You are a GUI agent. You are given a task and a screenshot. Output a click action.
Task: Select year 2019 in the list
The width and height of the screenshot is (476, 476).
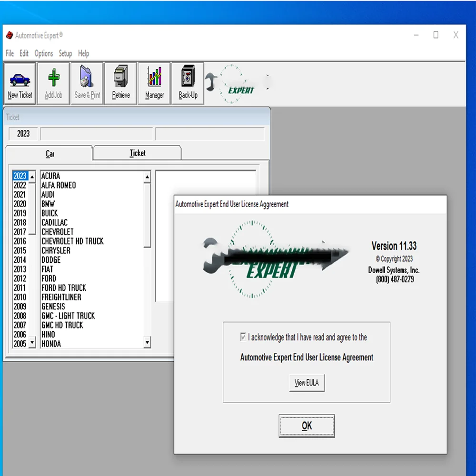point(20,213)
